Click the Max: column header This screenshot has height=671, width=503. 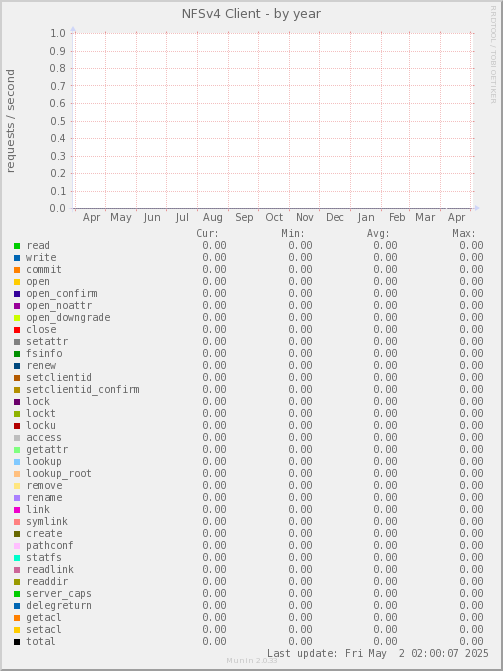[464, 234]
